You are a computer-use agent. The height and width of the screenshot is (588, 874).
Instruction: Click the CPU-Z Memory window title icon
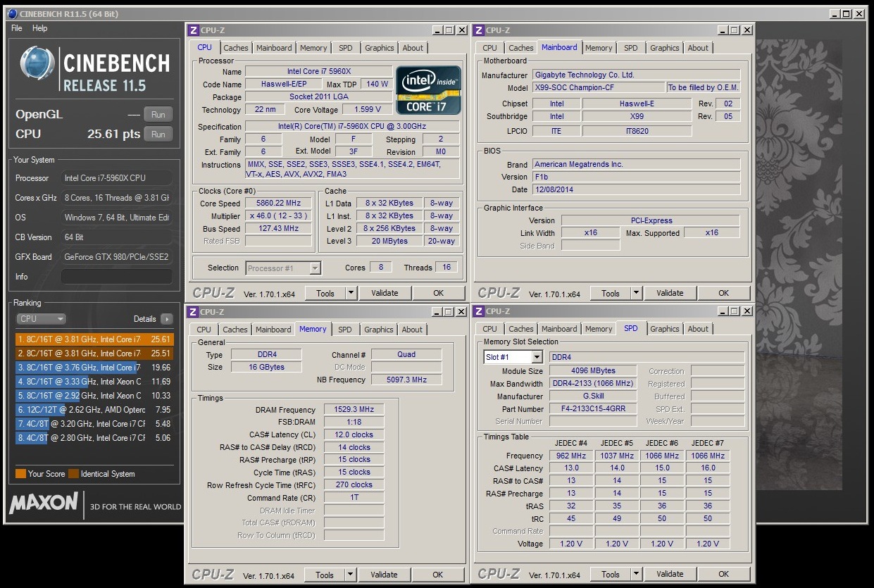tap(194, 311)
